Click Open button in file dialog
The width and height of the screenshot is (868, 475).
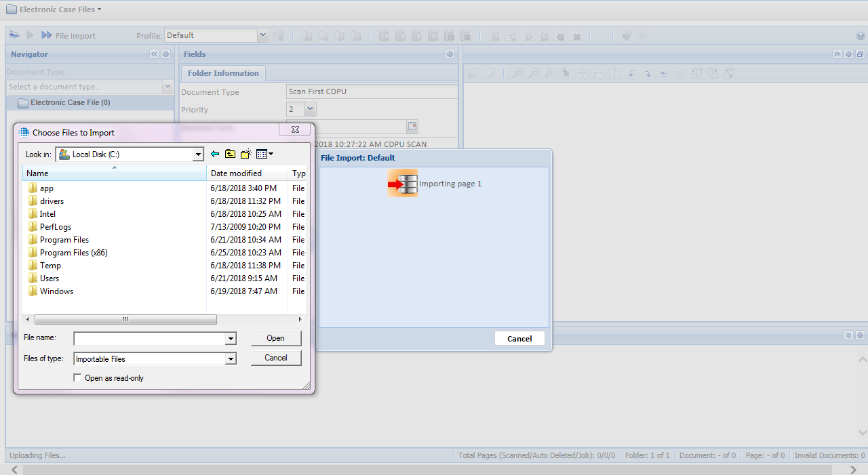[x=275, y=338]
